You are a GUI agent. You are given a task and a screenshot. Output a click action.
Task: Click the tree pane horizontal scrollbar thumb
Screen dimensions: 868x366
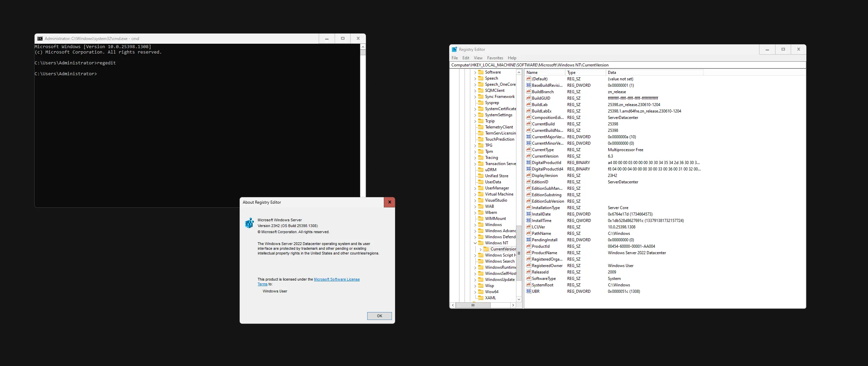pos(473,305)
